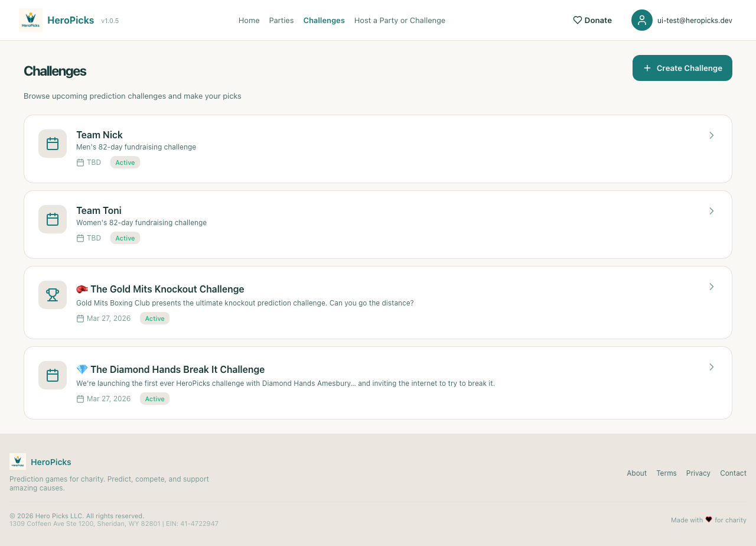Click the calendar icon for Team Nick
The height and width of the screenshot is (546, 756).
click(53, 144)
